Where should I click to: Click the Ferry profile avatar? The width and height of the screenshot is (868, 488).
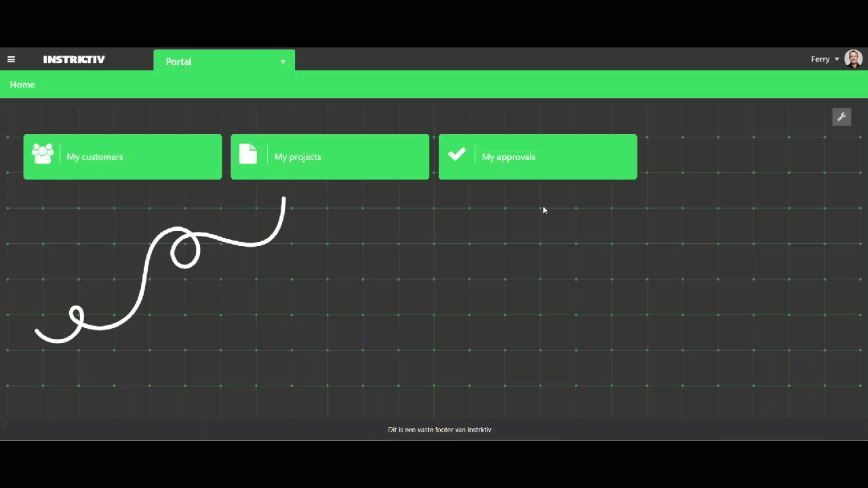(853, 59)
